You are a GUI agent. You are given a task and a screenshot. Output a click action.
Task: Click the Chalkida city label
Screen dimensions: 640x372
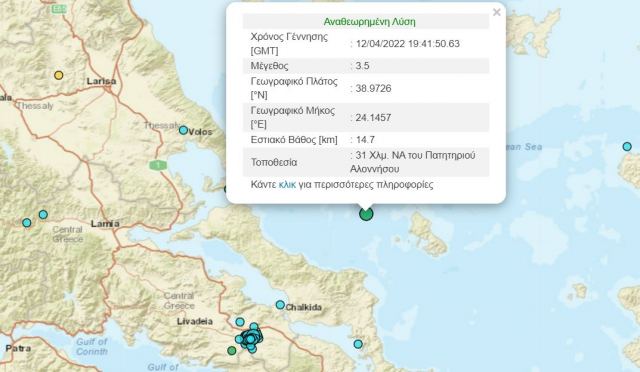(x=304, y=307)
